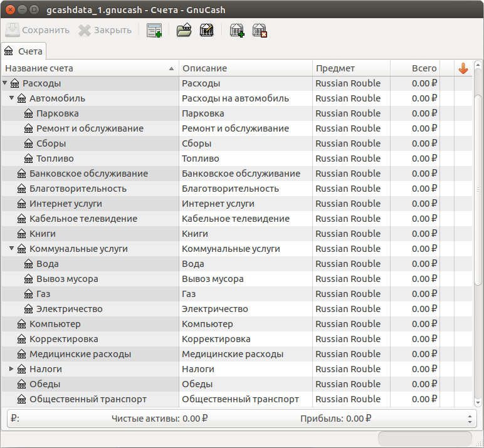
Task: Click the Save (Сохранить) toolbar button
Action: click(x=38, y=30)
